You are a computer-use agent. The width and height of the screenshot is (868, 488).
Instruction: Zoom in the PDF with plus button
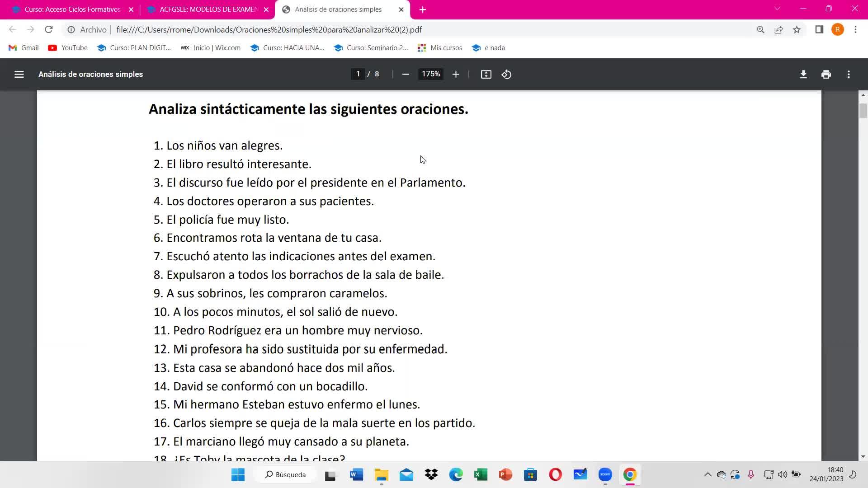pyautogui.click(x=456, y=74)
